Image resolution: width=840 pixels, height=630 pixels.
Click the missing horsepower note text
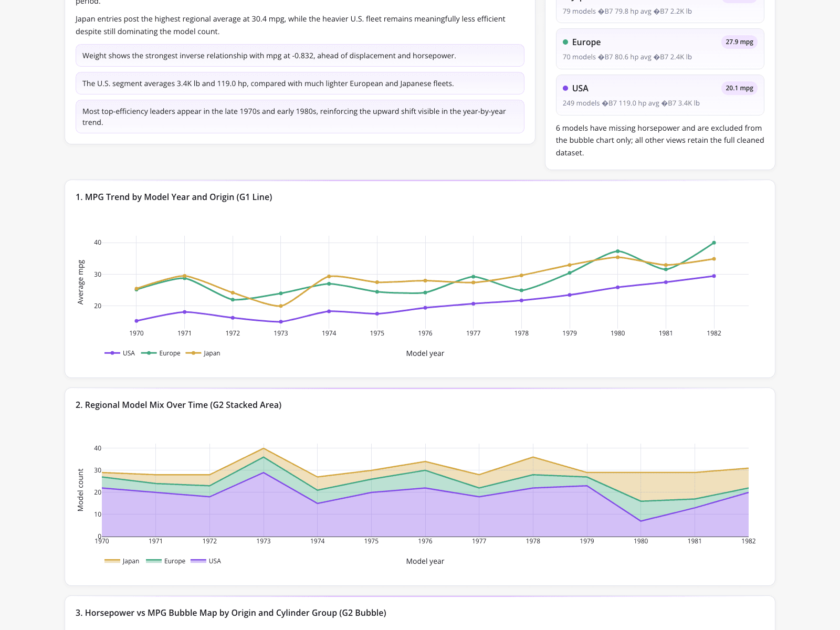pyautogui.click(x=660, y=140)
